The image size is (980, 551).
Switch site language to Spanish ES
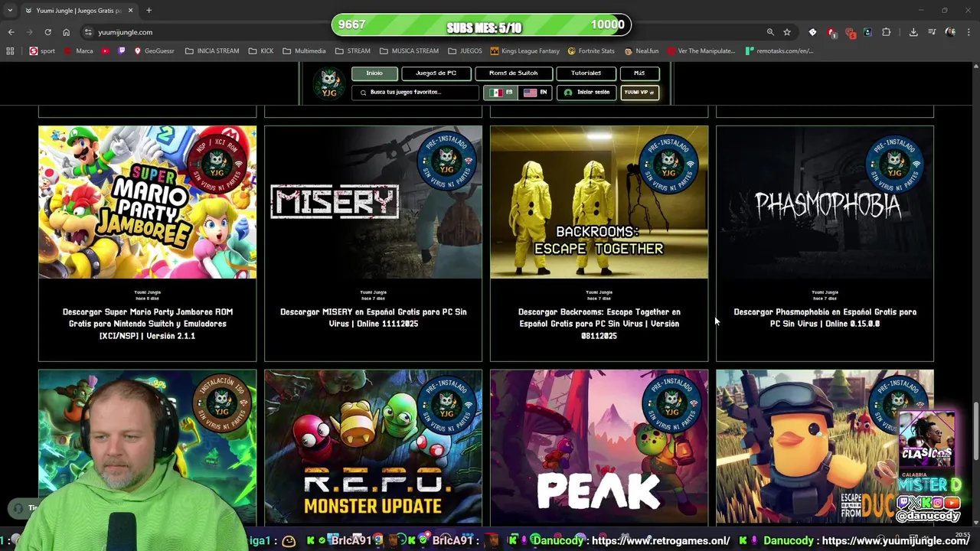(501, 93)
